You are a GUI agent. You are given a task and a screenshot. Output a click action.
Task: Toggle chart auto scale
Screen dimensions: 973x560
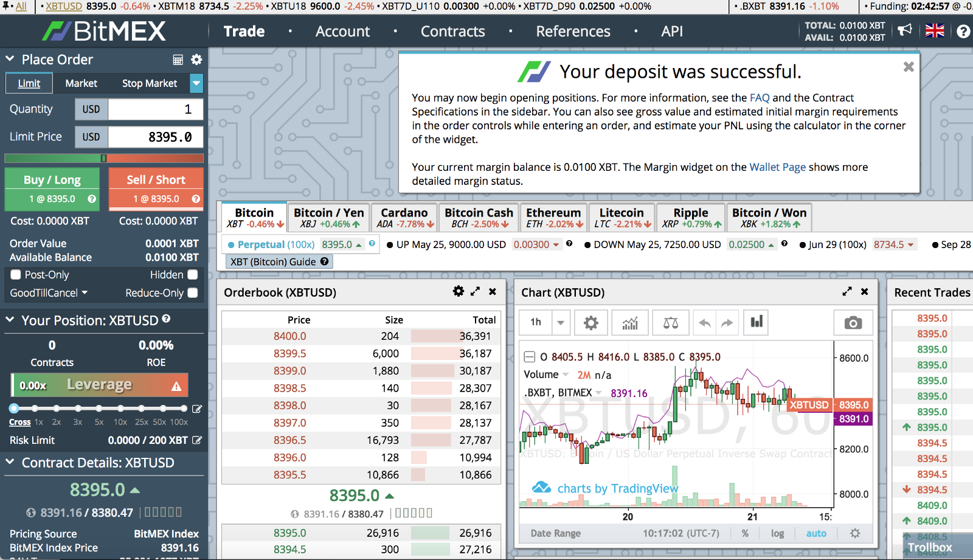tap(816, 533)
